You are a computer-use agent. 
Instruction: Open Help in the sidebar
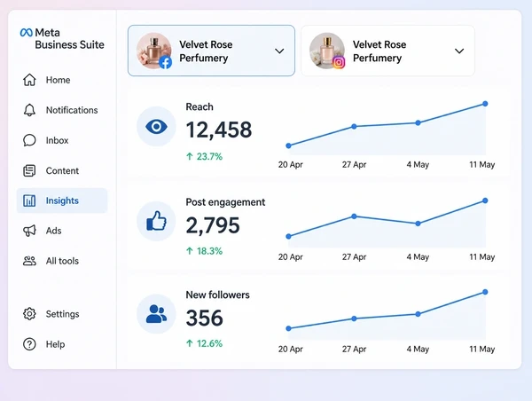[62, 344]
